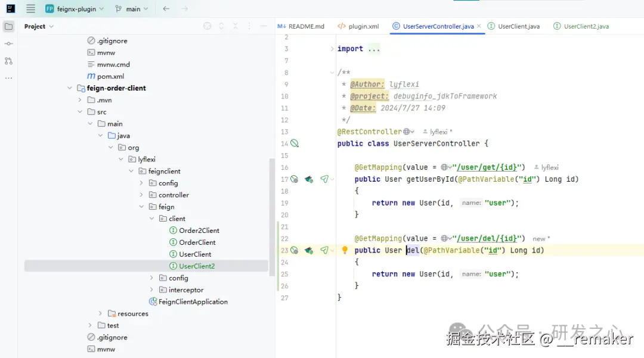
Task: Fold the Javadoc comment at line 8
Action: tap(332, 73)
